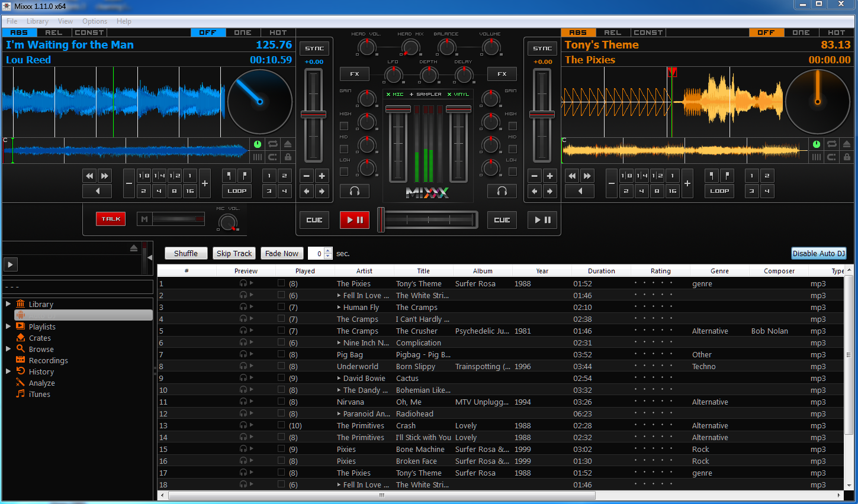The image size is (858, 504).
Task: Expand the Browse tree node
Action: [8, 349]
